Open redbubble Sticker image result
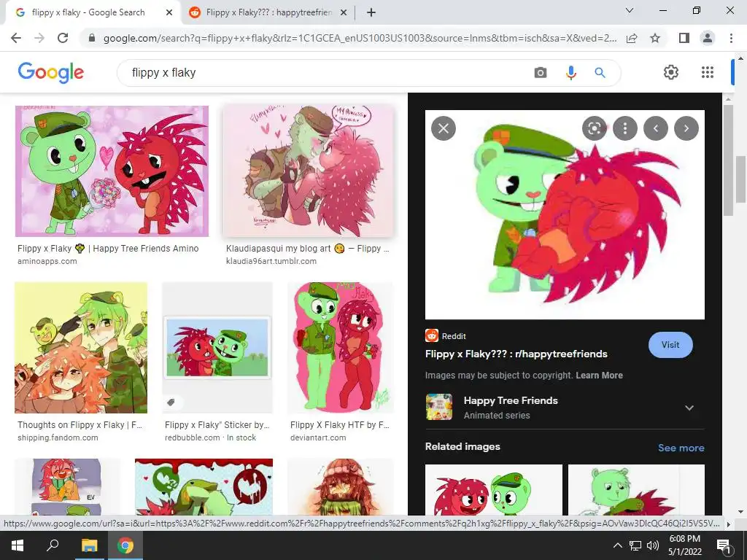 click(217, 348)
